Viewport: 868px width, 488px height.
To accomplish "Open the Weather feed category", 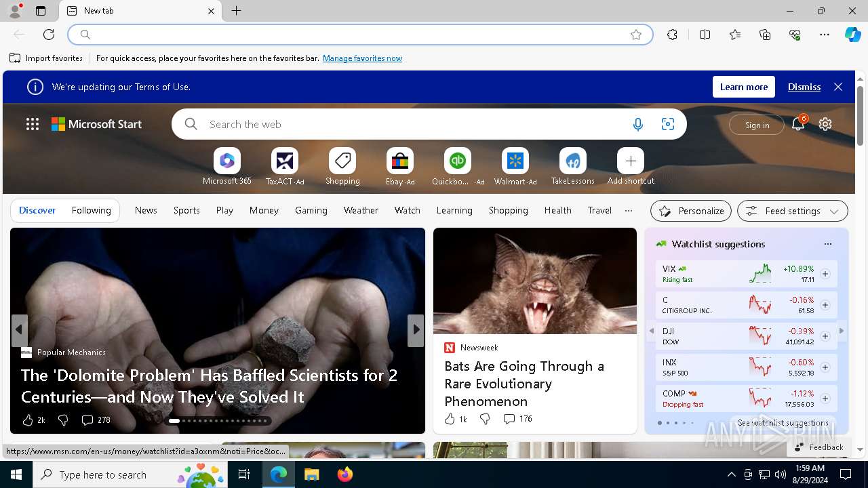I will click(x=361, y=210).
